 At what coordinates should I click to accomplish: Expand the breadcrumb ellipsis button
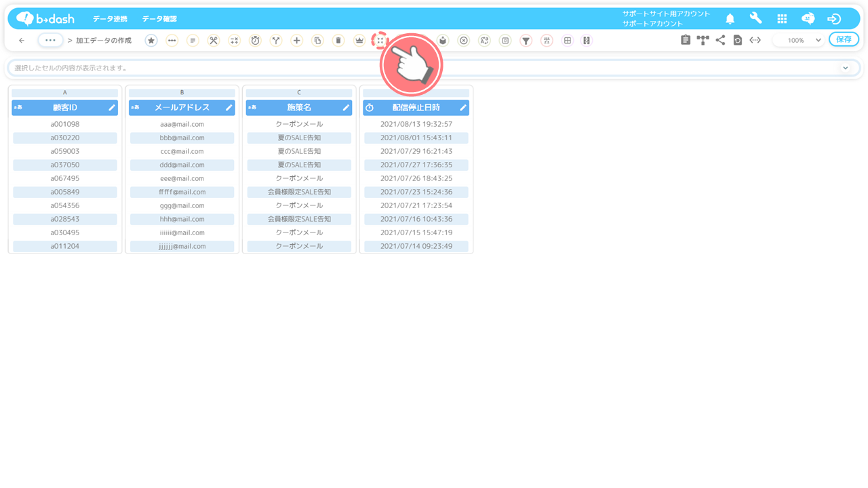coord(50,41)
